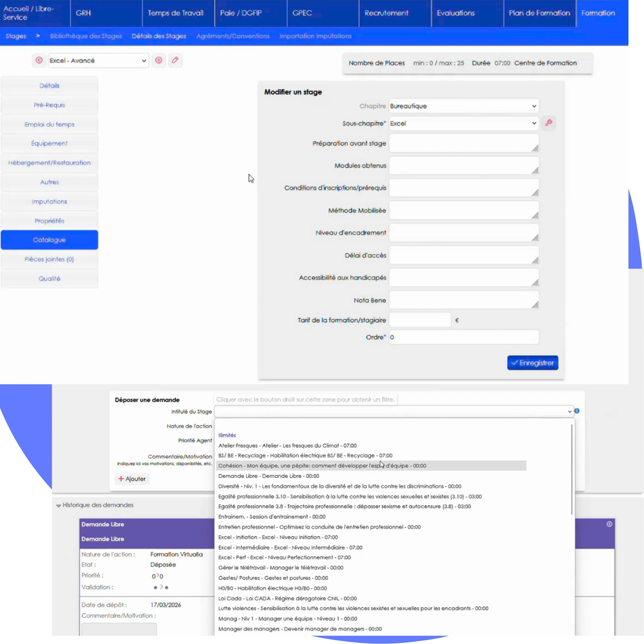Switch to the Détails side tab

click(x=49, y=86)
